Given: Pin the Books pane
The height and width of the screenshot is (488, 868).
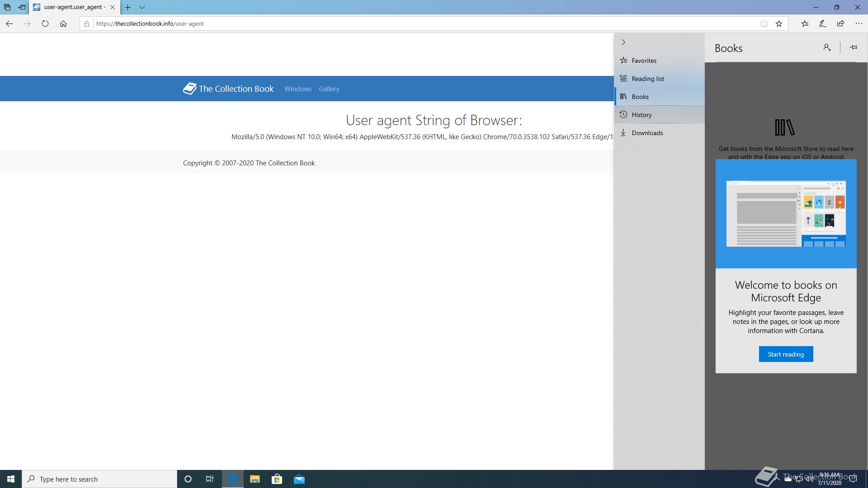Looking at the screenshot, I should (x=854, y=47).
